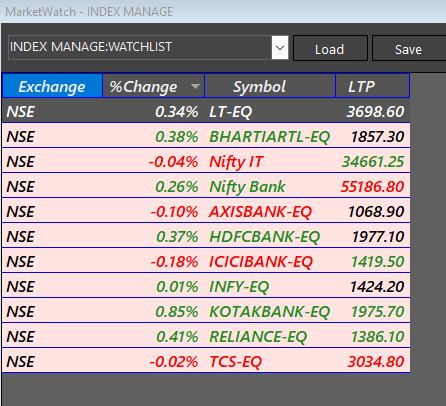Viewport: 446px width, 406px height.
Task: Click the Save button
Action: pos(409,49)
